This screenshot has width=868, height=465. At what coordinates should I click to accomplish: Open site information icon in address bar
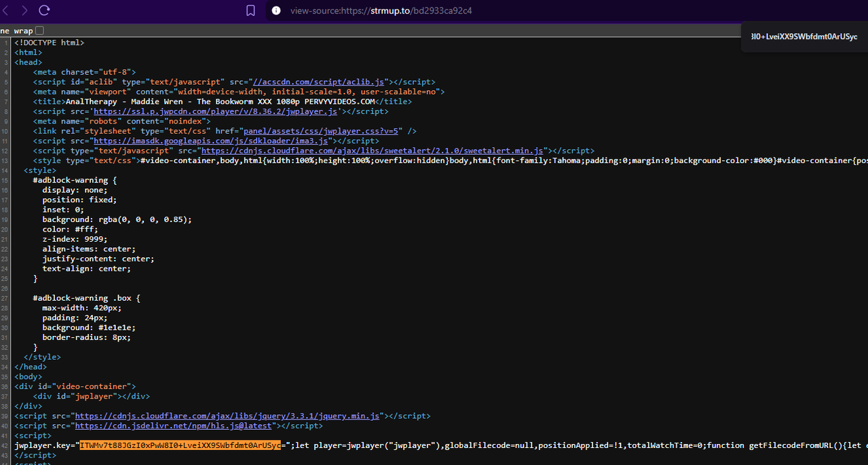coord(276,10)
